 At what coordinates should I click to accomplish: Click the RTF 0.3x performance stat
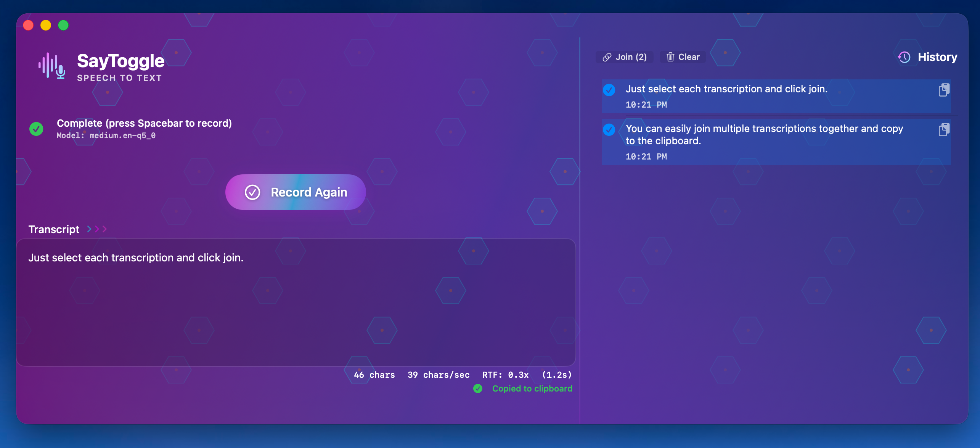click(505, 375)
